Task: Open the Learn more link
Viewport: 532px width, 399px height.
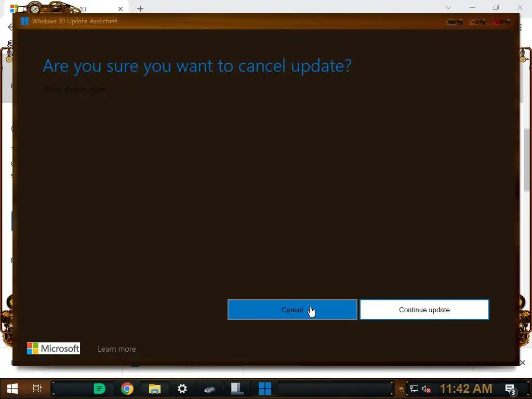Action: pos(117,349)
